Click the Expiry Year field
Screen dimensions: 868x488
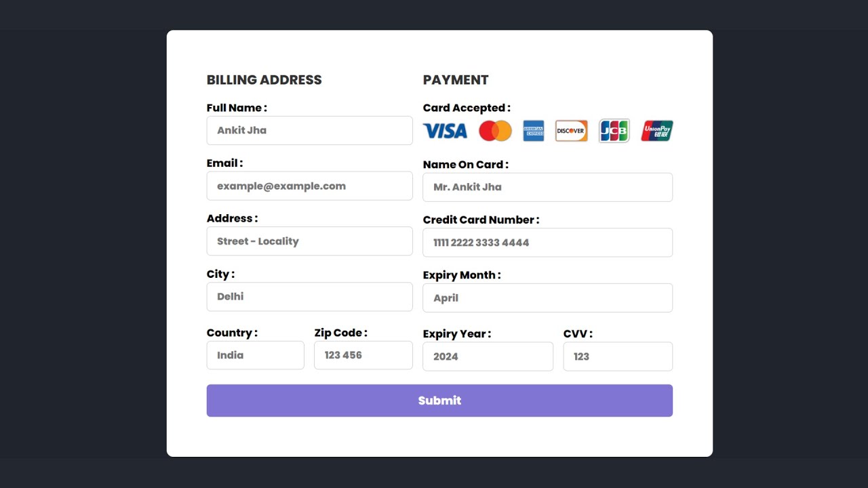click(x=488, y=357)
